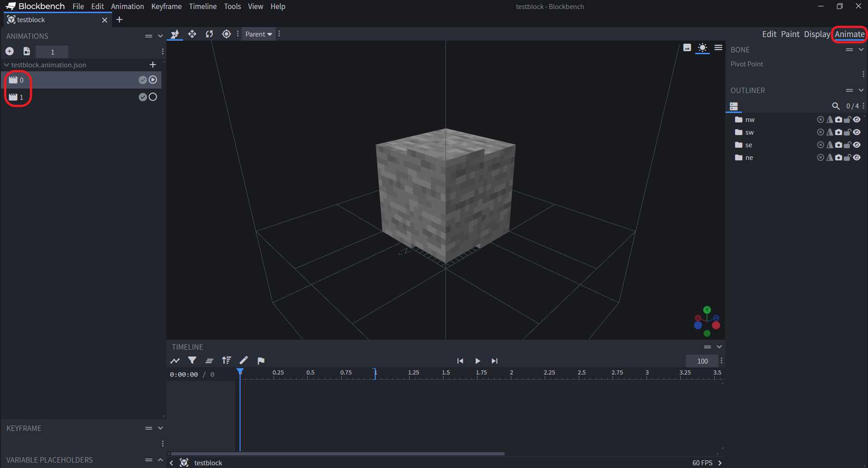Toggle the keyframe filter in the Timeline
868x468 pixels.
[193, 360]
